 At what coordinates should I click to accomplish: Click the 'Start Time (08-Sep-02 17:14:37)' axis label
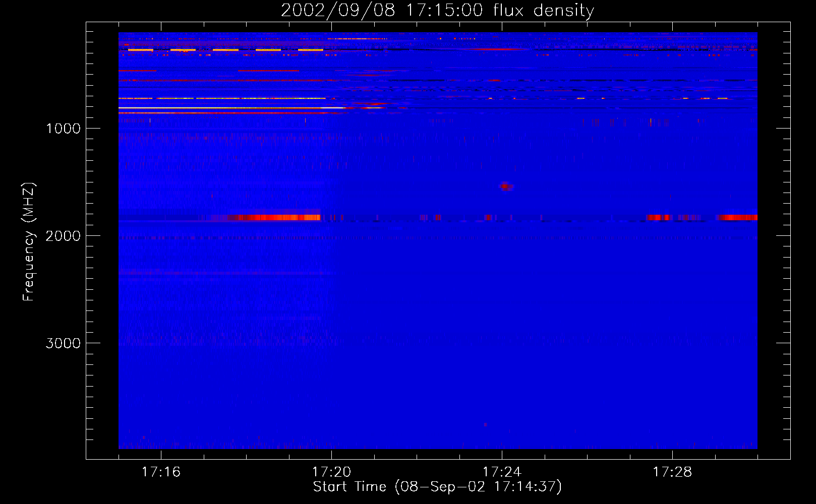[x=437, y=487]
